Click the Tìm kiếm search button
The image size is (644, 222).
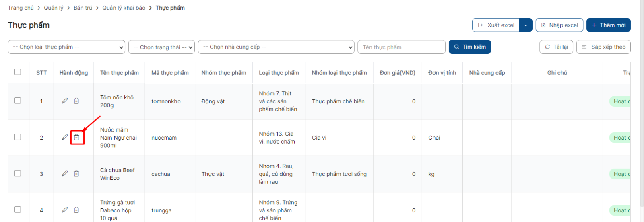(470, 47)
